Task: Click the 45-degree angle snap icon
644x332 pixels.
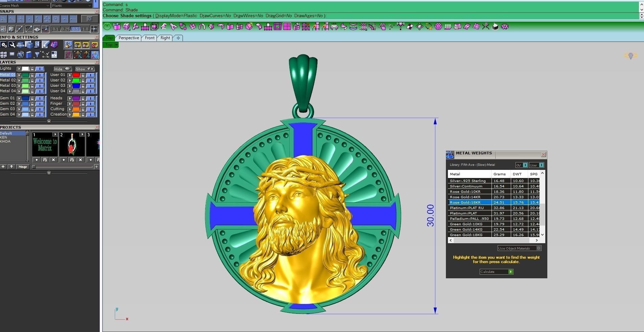Action: [x=29, y=29]
